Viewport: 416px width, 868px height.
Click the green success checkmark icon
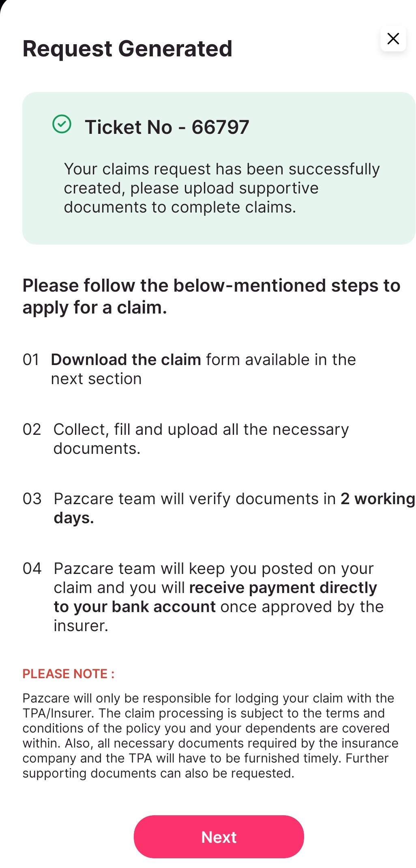(62, 124)
